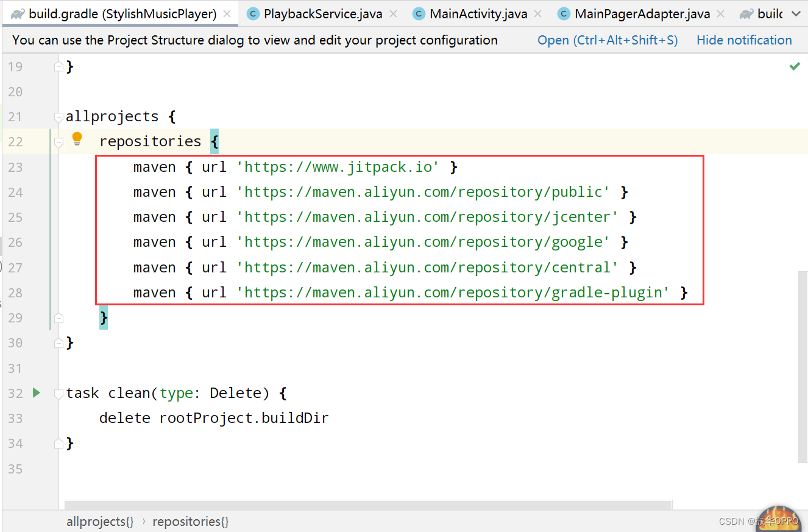Click line number 32 in gutter

pyautogui.click(x=15, y=394)
